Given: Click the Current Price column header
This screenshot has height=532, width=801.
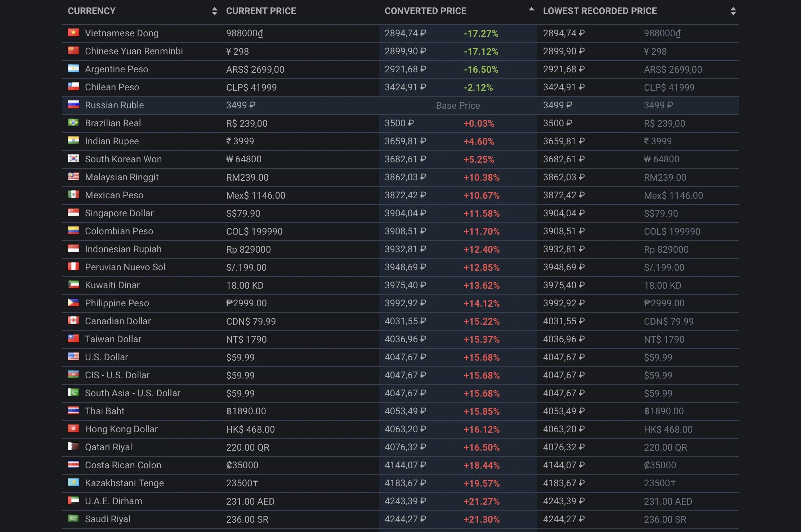Looking at the screenshot, I should coord(261,11).
